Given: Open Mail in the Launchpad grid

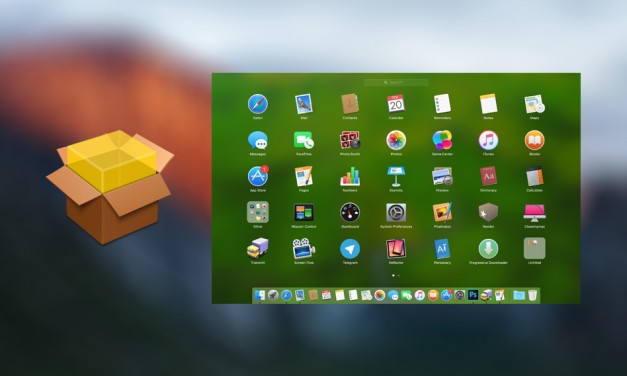Looking at the screenshot, I should (x=304, y=104).
